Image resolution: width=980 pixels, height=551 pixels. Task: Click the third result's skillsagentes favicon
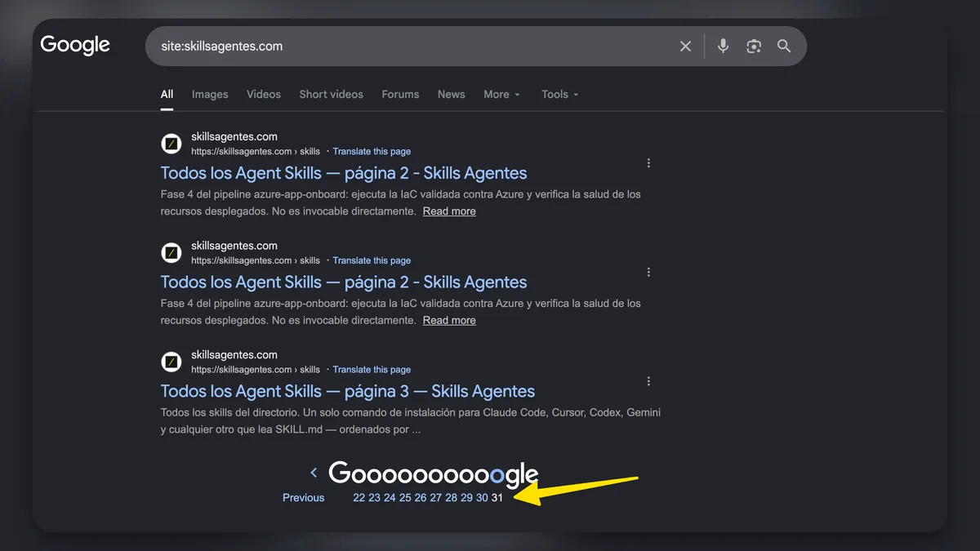click(x=171, y=362)
